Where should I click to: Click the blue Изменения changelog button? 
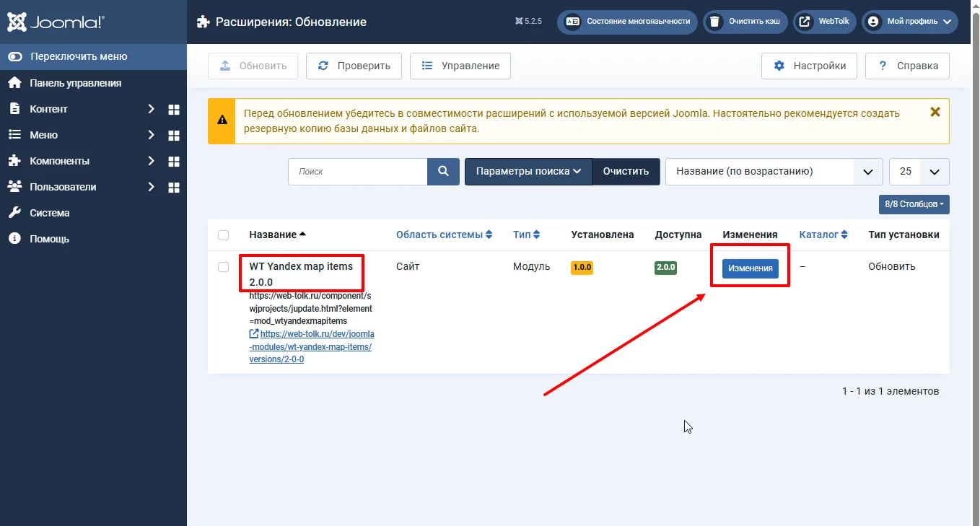click(751, 268)
